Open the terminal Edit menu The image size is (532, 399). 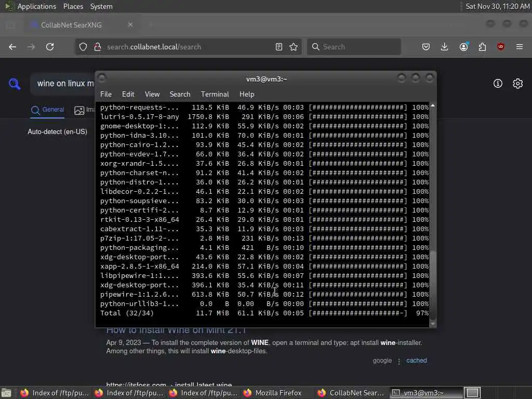128,95
